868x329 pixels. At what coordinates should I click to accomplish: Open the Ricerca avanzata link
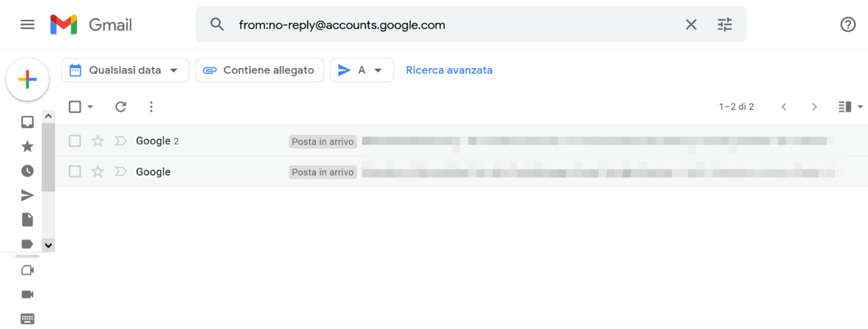[x=449, y=70]
